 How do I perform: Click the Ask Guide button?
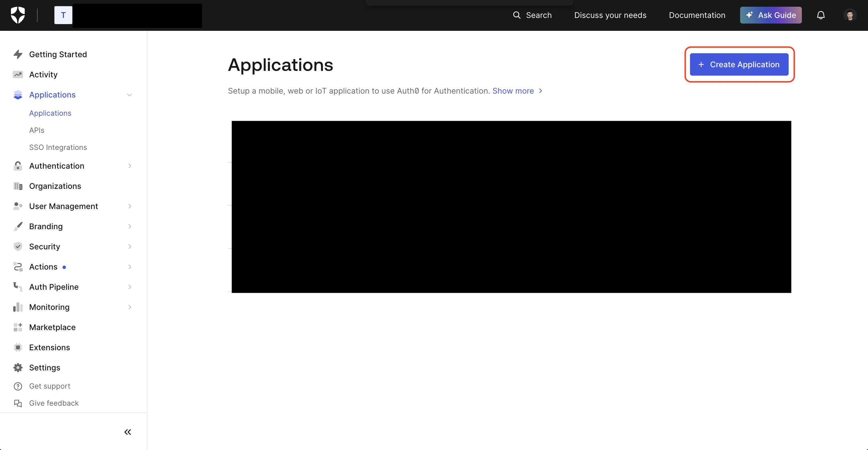pyautogui.click(x=771, y=15)
